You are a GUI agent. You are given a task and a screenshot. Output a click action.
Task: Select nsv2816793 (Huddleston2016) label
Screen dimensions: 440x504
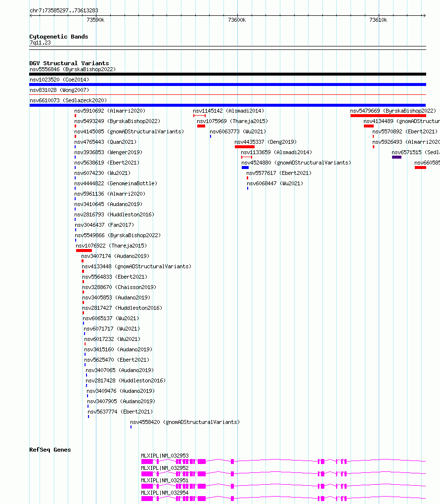114,214
